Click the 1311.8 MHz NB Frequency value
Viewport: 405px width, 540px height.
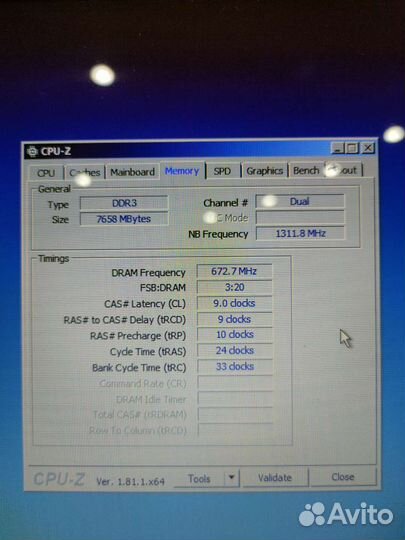[300, 233]
